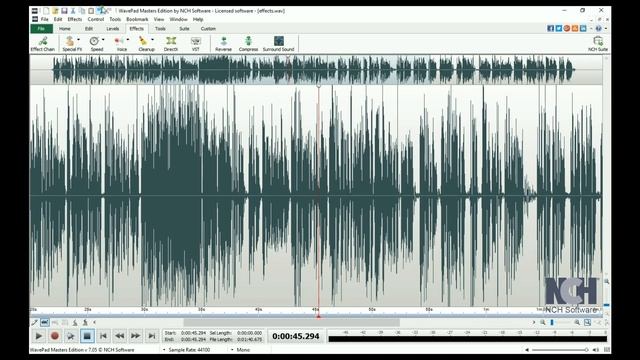
Task: Click the paste icon in title bar
Action: click(x=91, y=11)
